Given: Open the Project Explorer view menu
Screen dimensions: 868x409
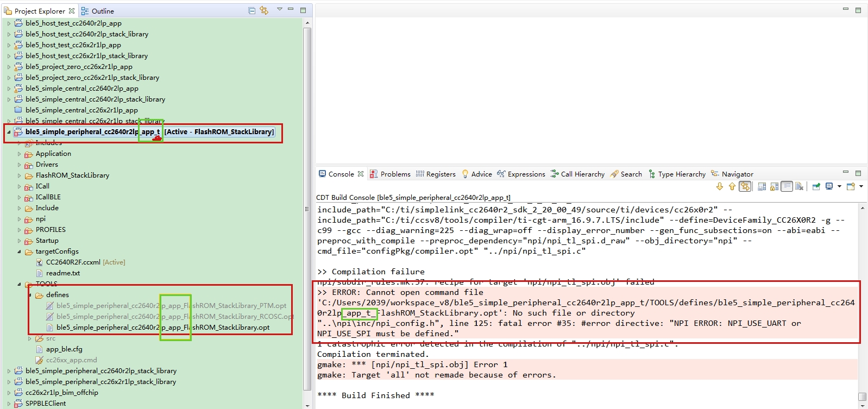Looking at the screenshot, I should click(x=280, y=9).
